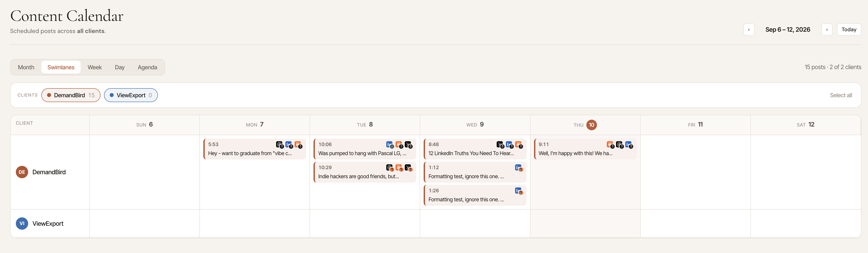Open the 'Was pumped to hang' post

(365, 149)
